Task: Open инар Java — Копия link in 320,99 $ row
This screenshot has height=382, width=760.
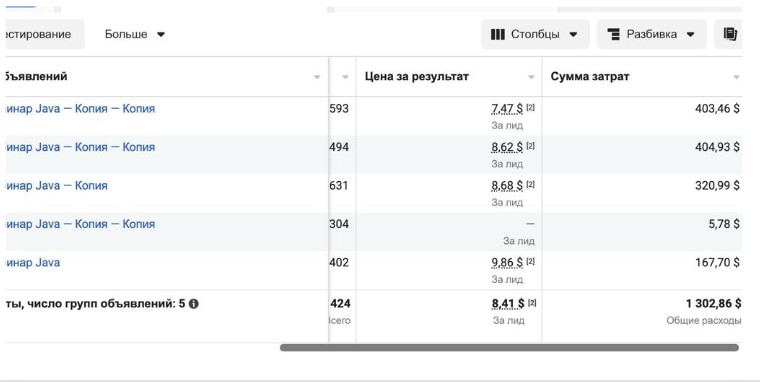Action: pyautogui.click(x=57, y=186)
